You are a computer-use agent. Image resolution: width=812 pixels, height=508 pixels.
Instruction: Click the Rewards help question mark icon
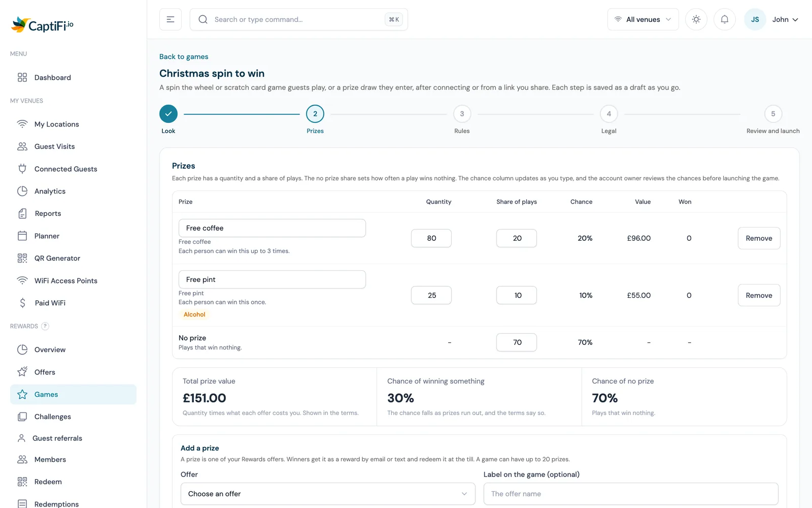click(x=45, y=326)
